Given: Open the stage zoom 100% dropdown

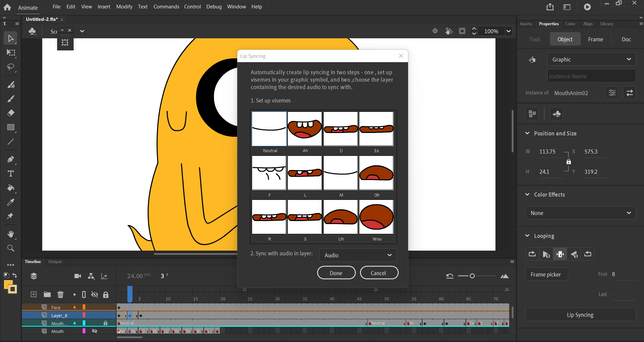Looking at the screenshot, I should click(x=509, y=31).
